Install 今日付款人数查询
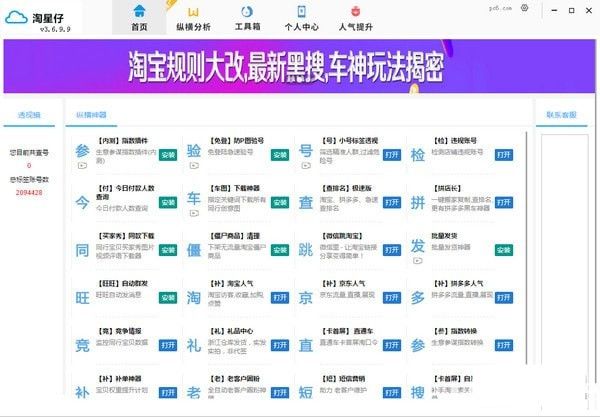Viewport: 600px width, 417px height. tap(168, 202)
